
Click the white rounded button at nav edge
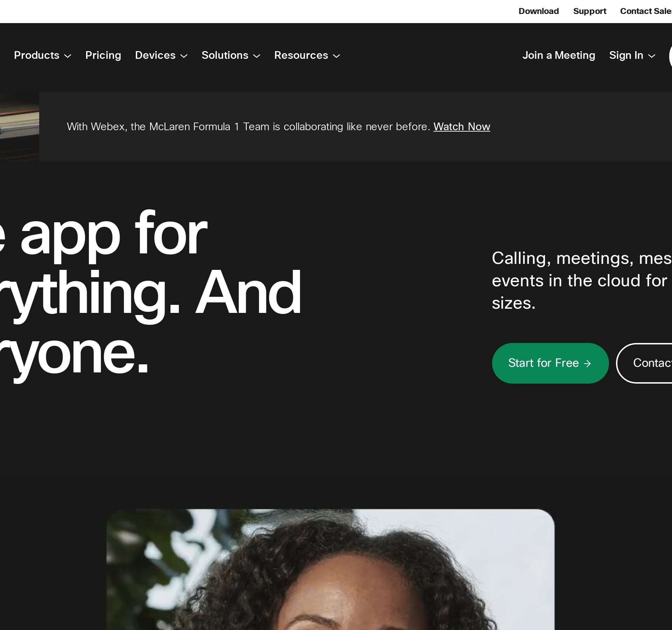[x=670, y=56]
